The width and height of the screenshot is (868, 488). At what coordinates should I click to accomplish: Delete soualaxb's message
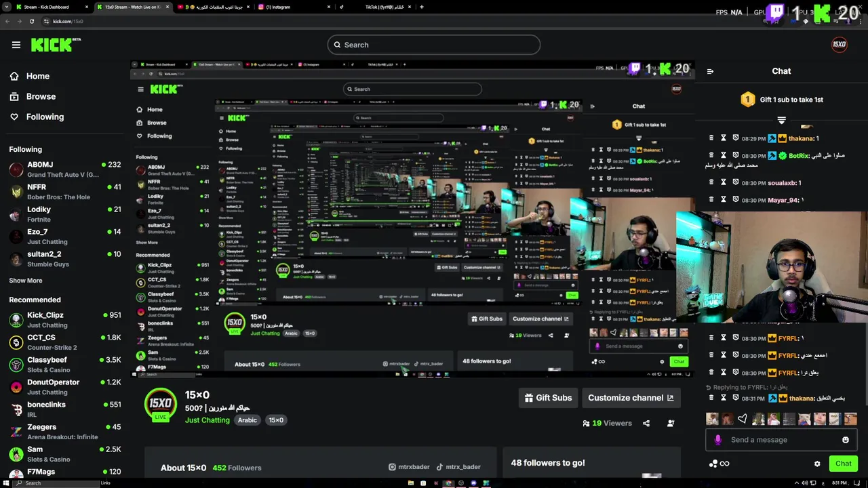click(711, 182)
